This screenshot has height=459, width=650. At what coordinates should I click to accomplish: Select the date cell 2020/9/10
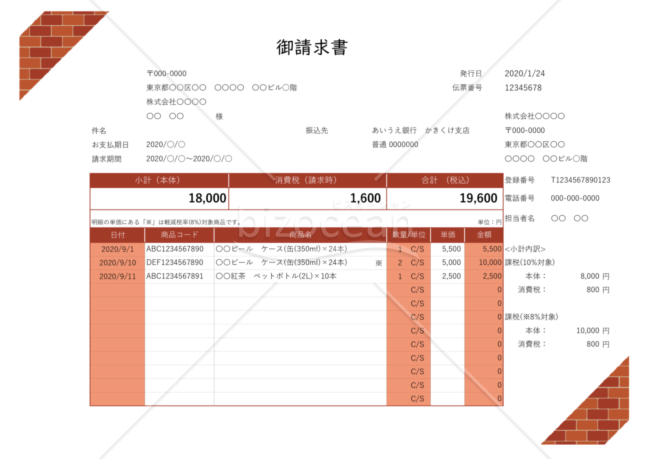(118, 263)
